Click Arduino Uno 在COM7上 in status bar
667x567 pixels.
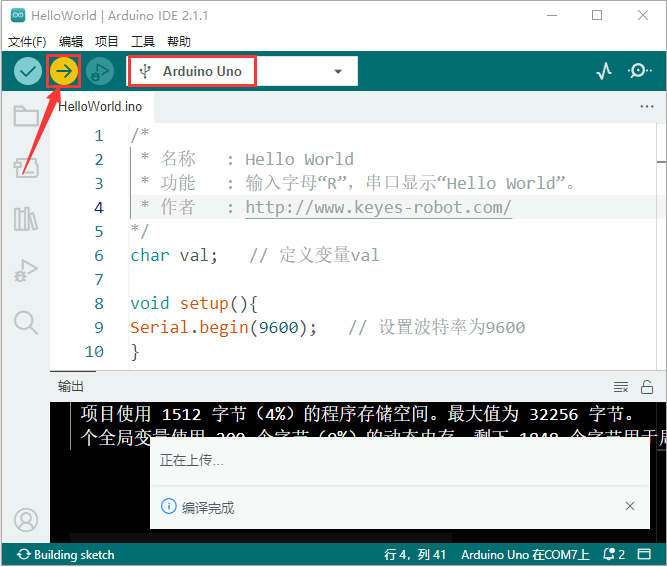pyautogui.click(x=525, y=555)
